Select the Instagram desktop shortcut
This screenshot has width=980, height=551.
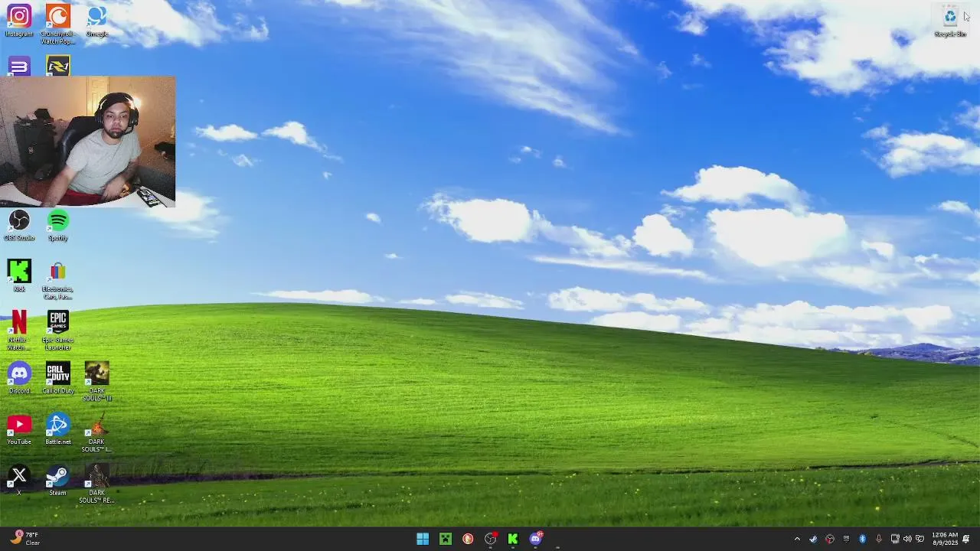pyautogui.click(x=19, y=21)
